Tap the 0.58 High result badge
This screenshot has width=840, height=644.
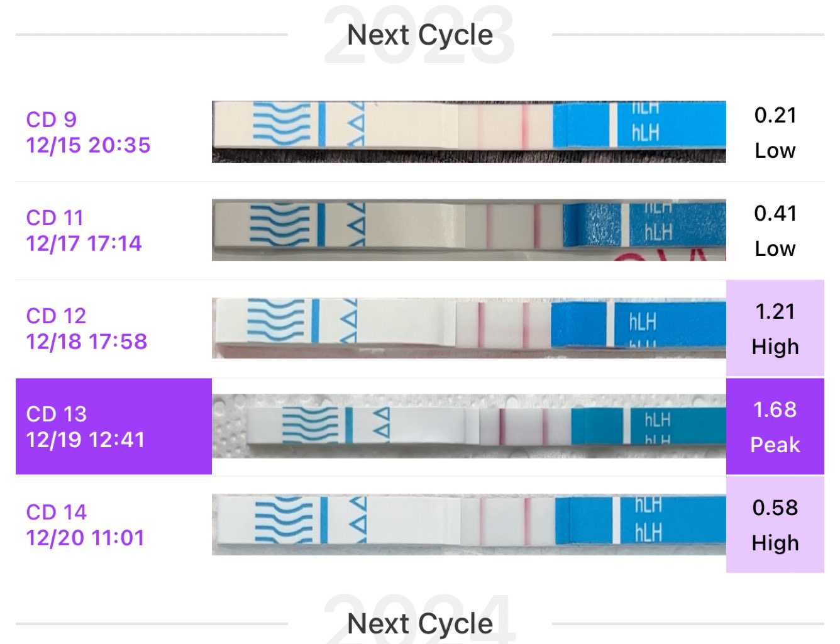point(775,525)
